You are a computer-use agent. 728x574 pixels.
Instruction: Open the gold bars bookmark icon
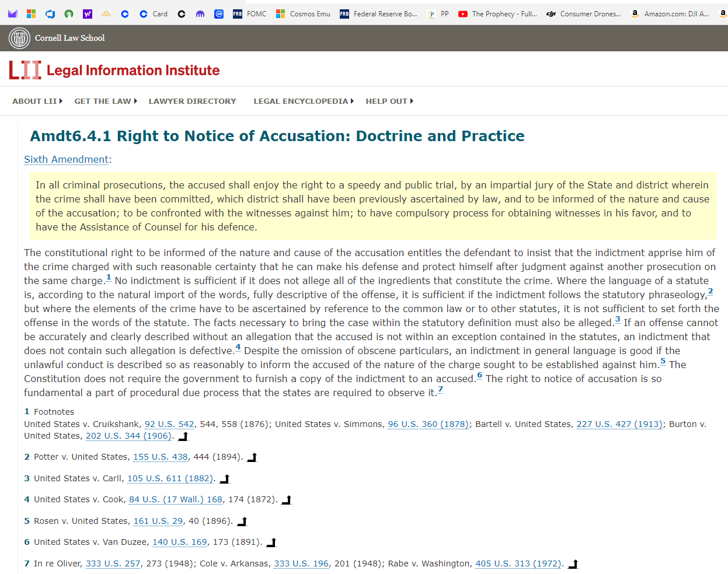[x=106, y=14]
